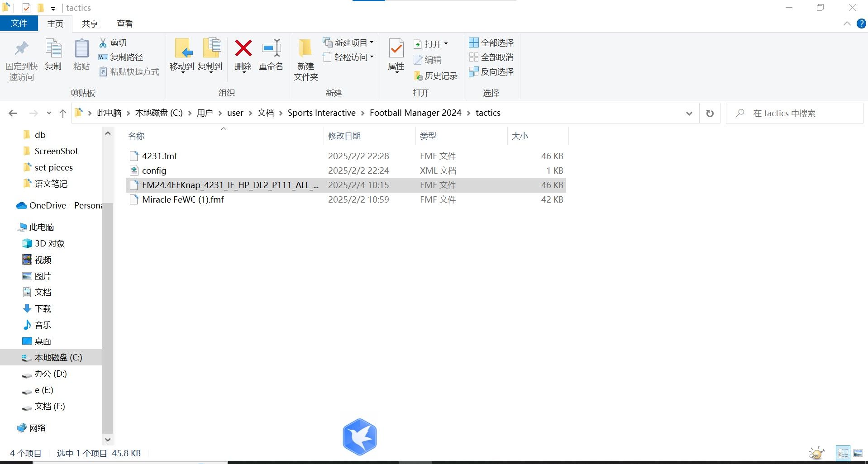
Task: Go up one folder level
Action: (62, 113)
